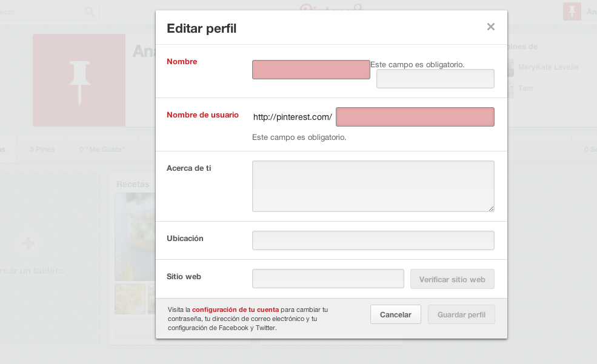Open the user pin avatar in header
The height and width of the screenshot is (364, 597).
click(x=572, y=12)
